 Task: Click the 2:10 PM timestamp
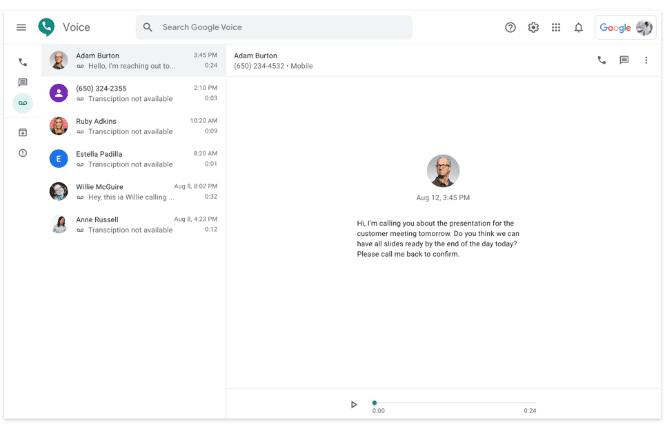coord(205,88)
